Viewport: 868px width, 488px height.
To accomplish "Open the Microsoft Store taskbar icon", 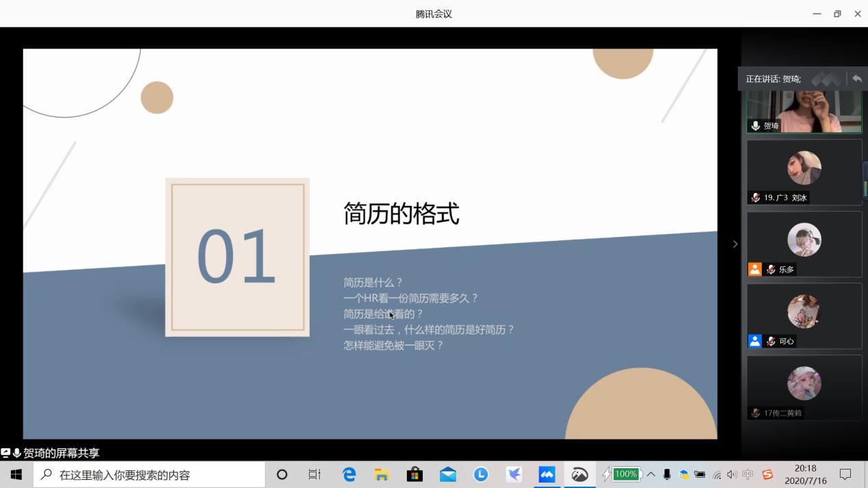I will click(x=414, y=474).
